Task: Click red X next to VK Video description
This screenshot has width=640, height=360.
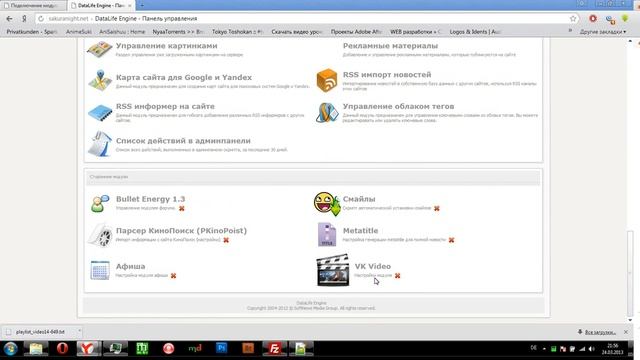Action: click(x=398, y=276)
